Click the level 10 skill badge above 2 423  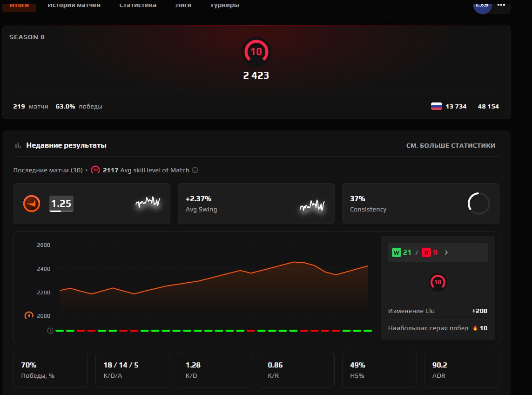click(x=256, y=52)
